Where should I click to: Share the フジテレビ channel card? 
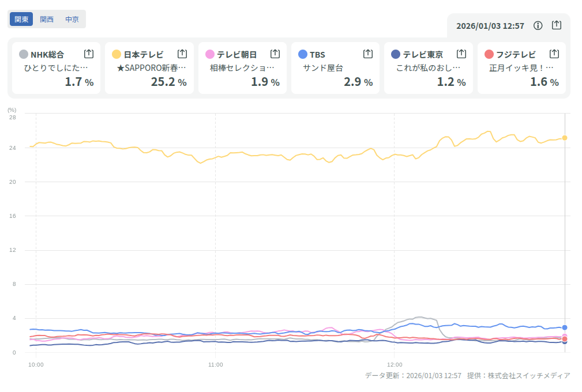coord(554,54)
